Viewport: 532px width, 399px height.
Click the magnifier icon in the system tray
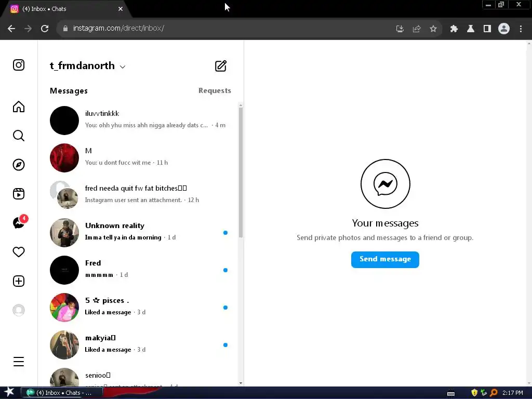coord(494,393)
